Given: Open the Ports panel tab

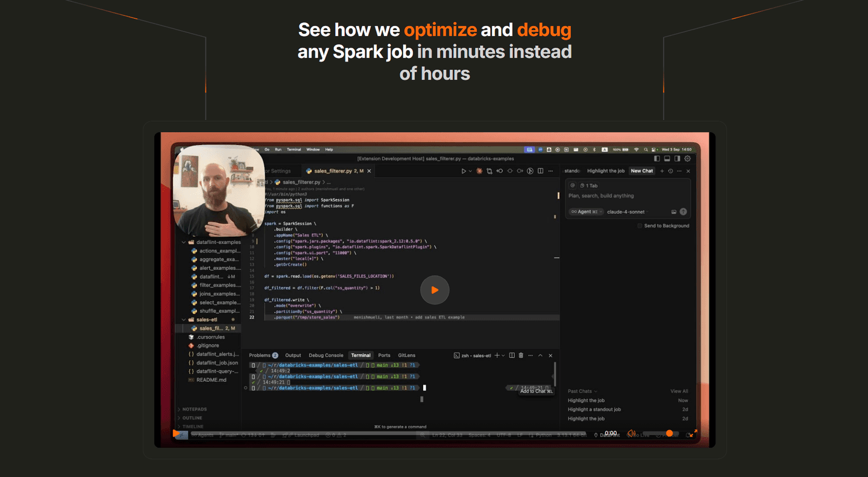Looking at the screenshot, I should click(384, 355).
